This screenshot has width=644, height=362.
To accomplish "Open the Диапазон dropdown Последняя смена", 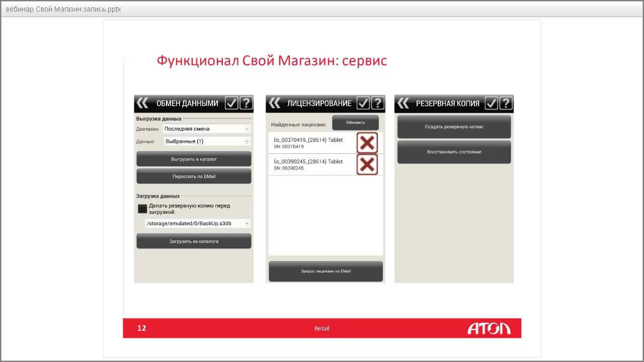I will pos(207,129).
